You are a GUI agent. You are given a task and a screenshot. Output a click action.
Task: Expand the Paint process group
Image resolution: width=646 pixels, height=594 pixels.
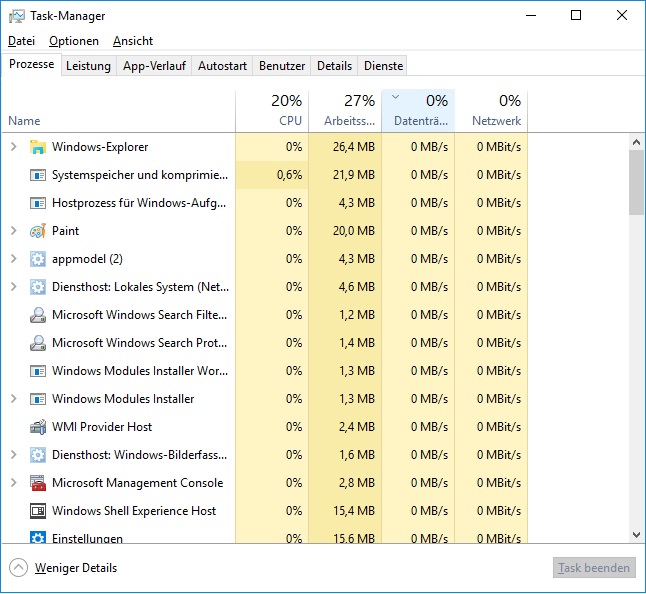coord(14,231)
